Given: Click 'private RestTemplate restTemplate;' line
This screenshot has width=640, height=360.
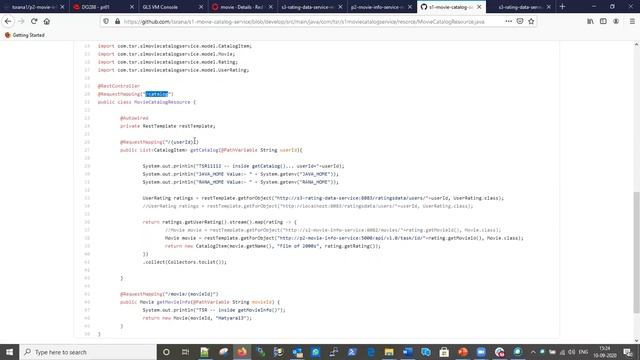Looking at the screenshot, I should (x=168, y=126).
